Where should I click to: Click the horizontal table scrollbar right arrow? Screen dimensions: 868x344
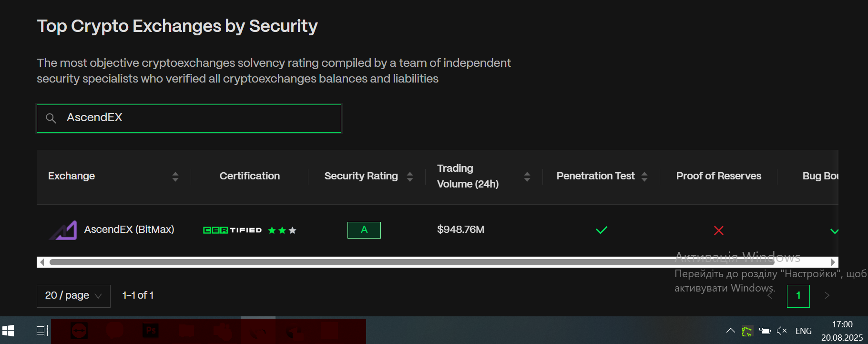coord(833,262)
